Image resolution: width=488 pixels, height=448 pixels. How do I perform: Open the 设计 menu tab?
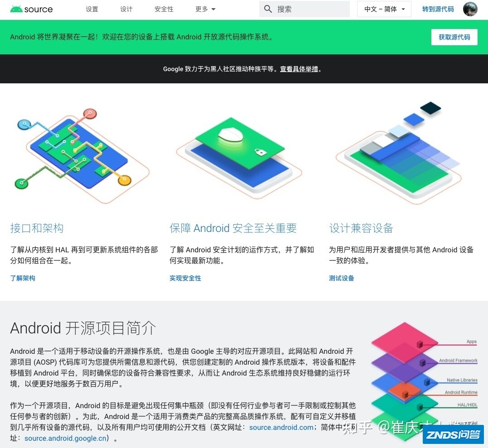126,9
